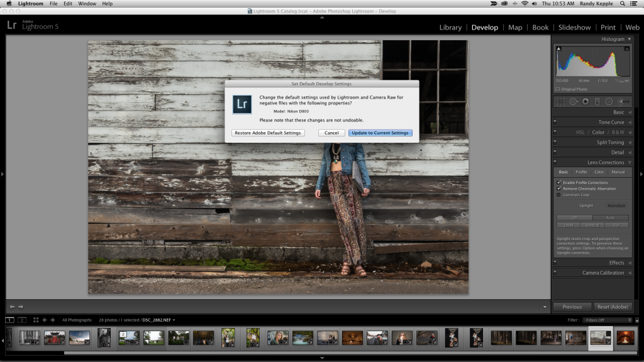Select the Red Eye Correction tool
The height and width of the screenshot is (362, 644).
pyautogui.click(x=586, y=101)
